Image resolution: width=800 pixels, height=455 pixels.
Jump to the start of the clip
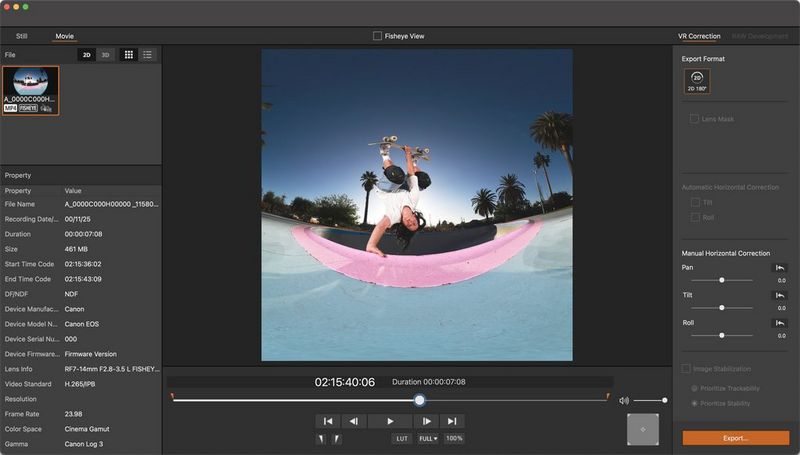327,421
